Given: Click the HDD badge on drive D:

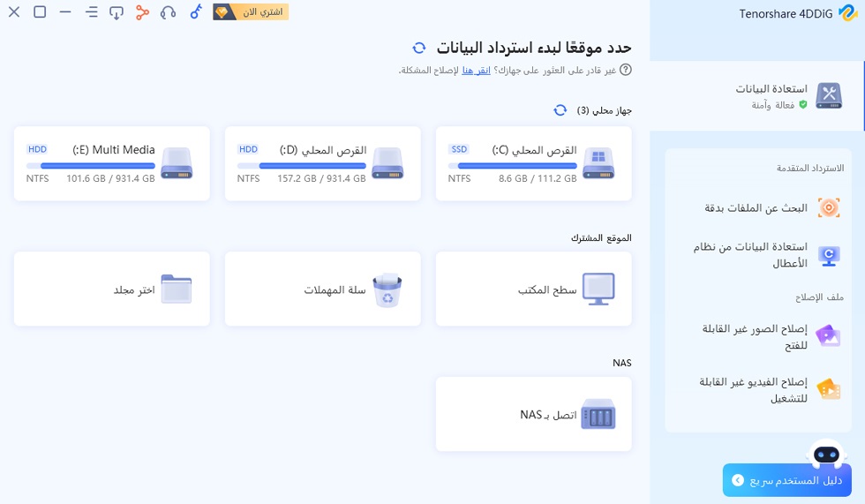Looking at the screenshot, I should [248, 149].
